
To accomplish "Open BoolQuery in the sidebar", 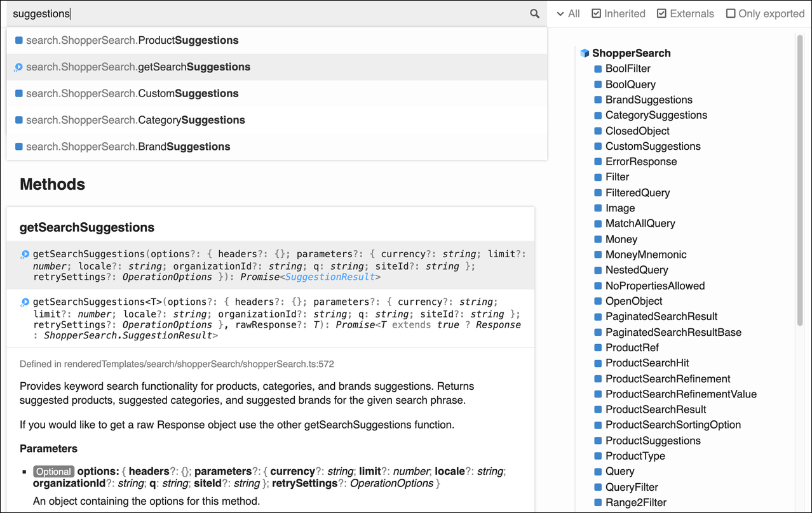I will tap(630, 84).
